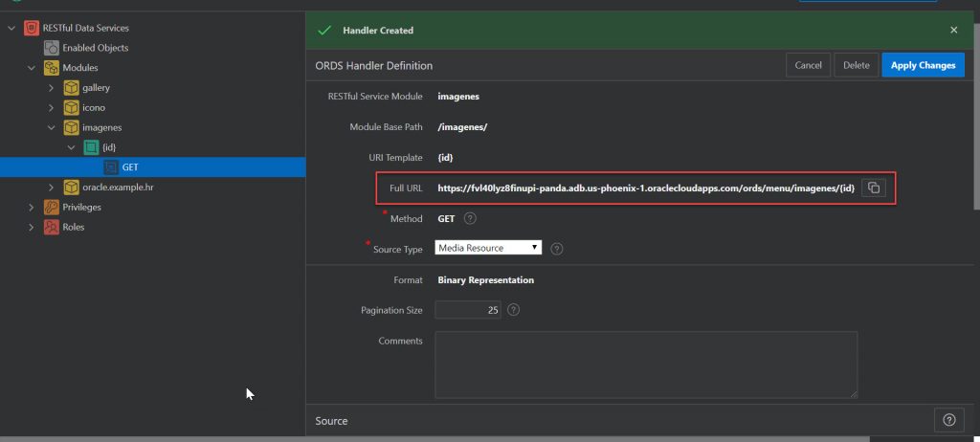Click the imagenes module cube icon
Viewport: 980px width, 442px height.
click(x=71, y=127)
